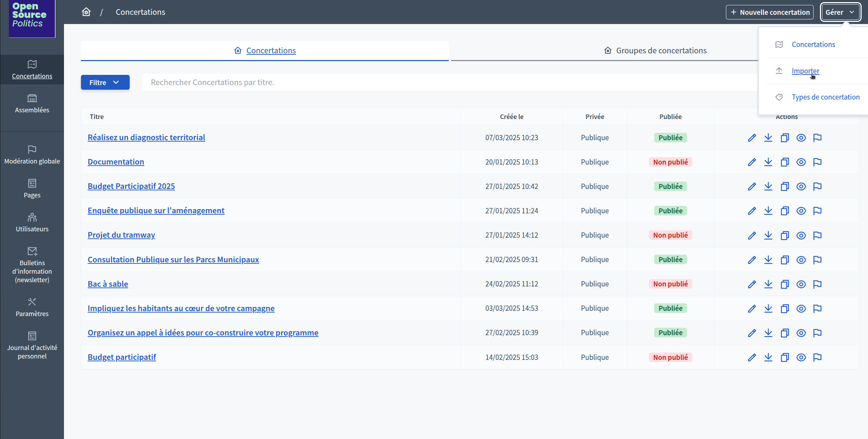Click Nouvelle concertation button

[769, 12]
